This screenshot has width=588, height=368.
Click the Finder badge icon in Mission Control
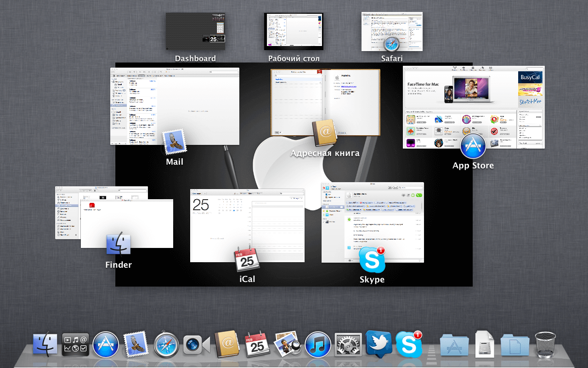pyautogui.click(x=119, y=245)
